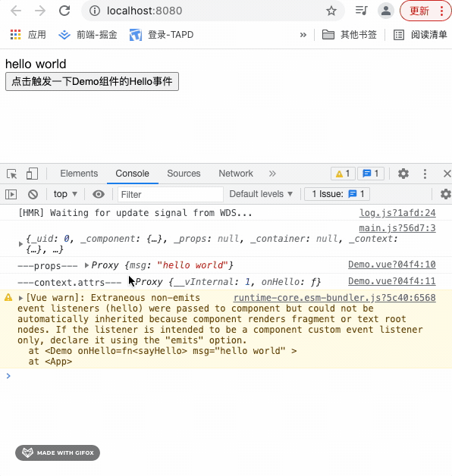
Task: Open Demo.vue?04f4:10 source link
Action: tap(392, 265)
